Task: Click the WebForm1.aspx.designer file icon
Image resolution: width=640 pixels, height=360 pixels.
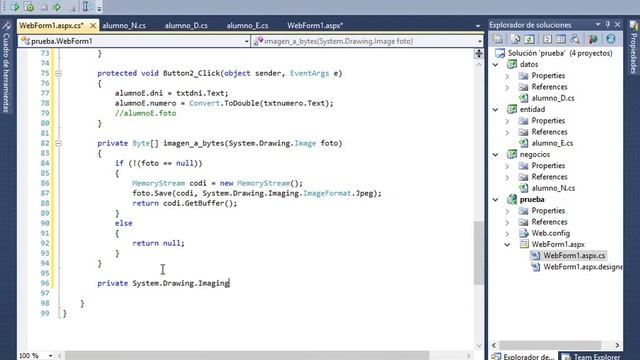Action: tap(535, 267)
